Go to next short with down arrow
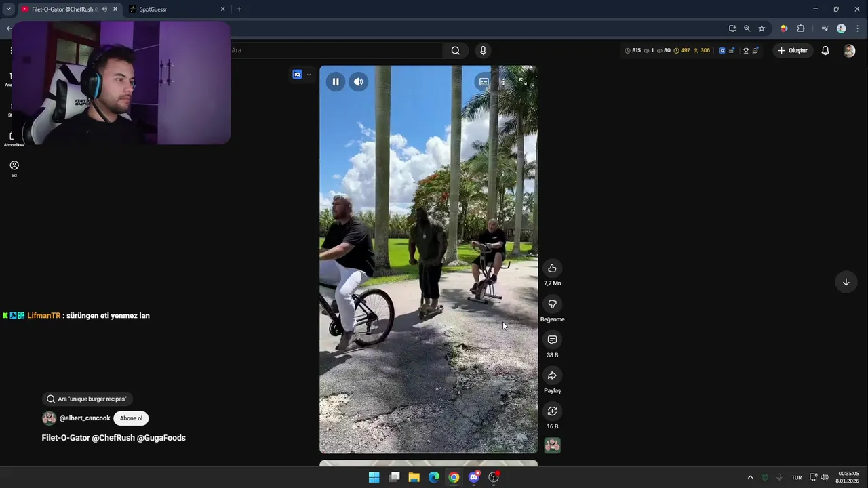Screen dimensions: 868x488 (x=846, y=282)
